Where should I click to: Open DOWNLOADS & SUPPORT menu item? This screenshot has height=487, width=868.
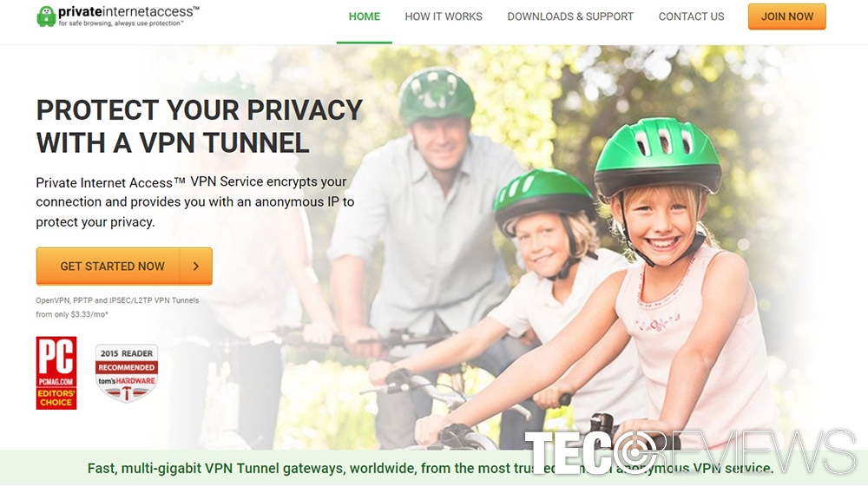tap(570, 16)
